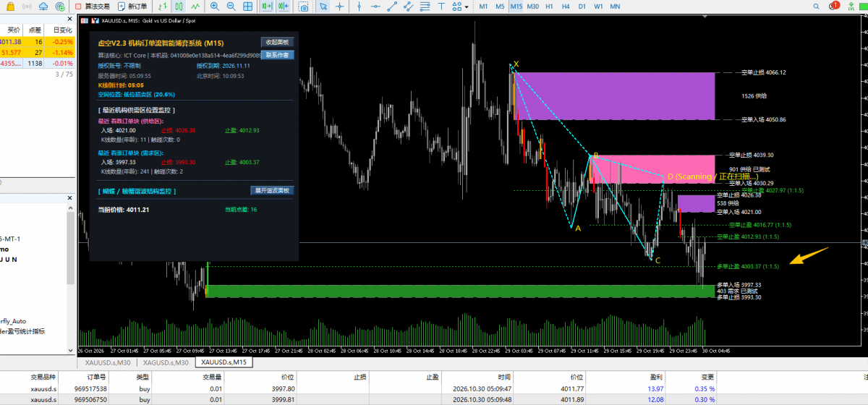
Task: Click 展开谐波面板 expand harmonic panel button
Action: pyautogui.click(x=271, y=191)
